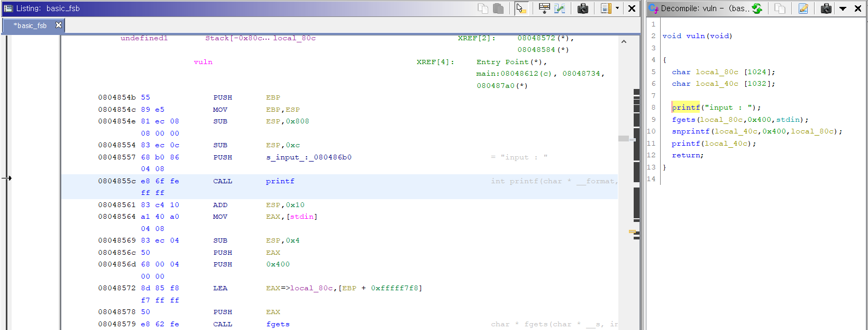868x330 pixels.
Task: Click the Listing window title icon
Action: coord(8,8)
